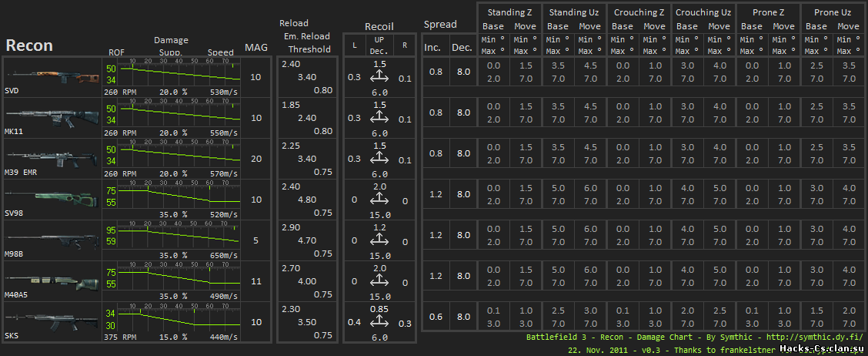This screenshot has width=868, height=356.
Task: Select the SV98 sniper rifle image
Action: tap(52, 198)
